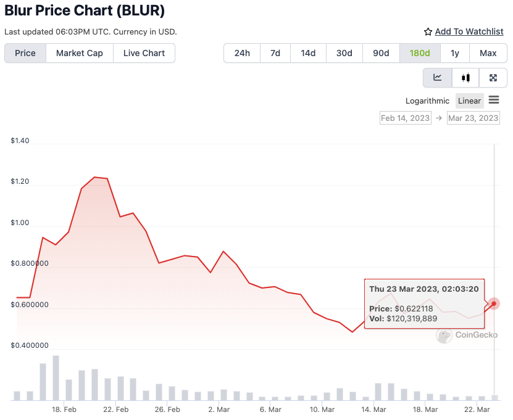513x420 pixels.
Task: Click the Add To Watchlist link
Action: pos(470,31)
